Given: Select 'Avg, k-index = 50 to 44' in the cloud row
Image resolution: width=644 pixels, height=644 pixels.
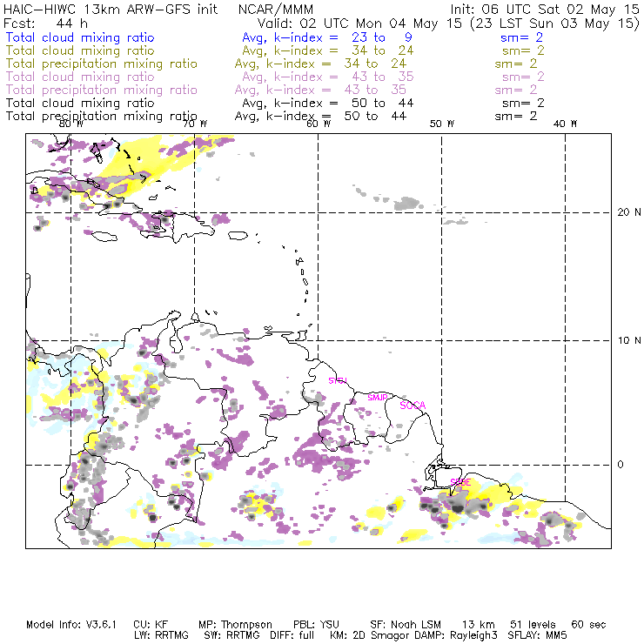Looking at the screenshot, I should pyautogui.click(x=328, y=103).
